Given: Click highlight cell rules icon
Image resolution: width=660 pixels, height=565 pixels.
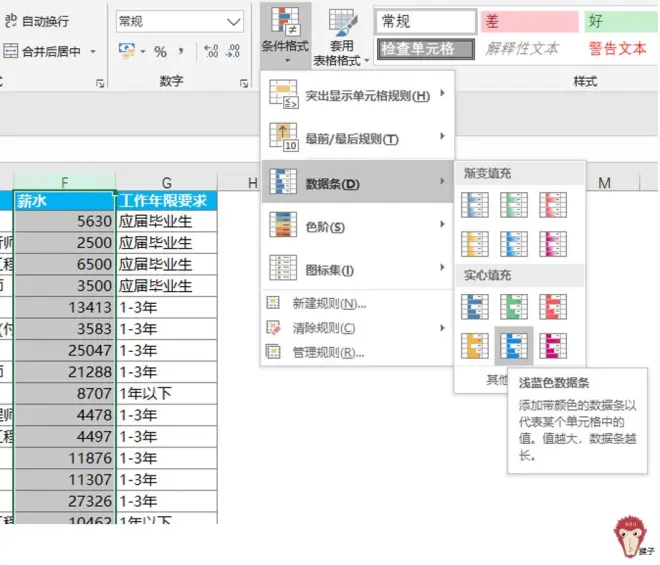Looking at the screenshot, I should (x=283, y=94).
